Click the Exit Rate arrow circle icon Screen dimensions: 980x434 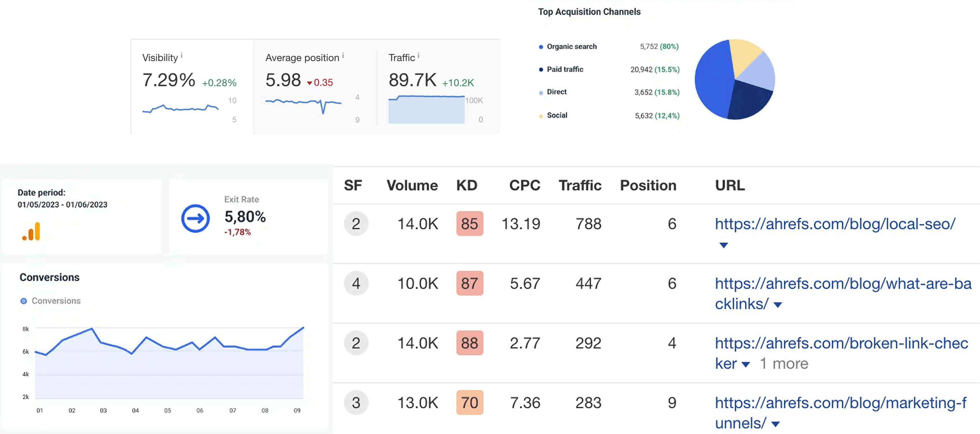tap(195, 218)
